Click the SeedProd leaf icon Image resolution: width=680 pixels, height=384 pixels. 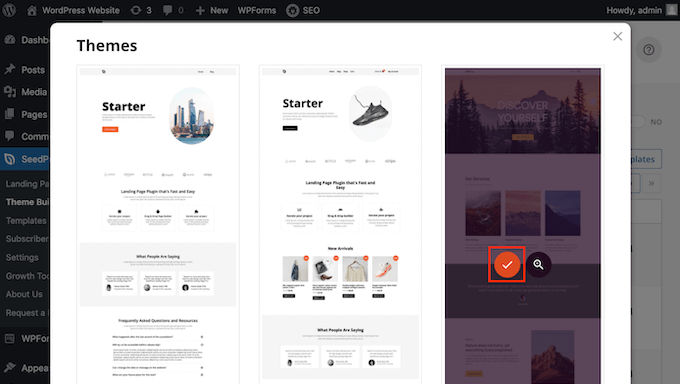tap(10, 159)
